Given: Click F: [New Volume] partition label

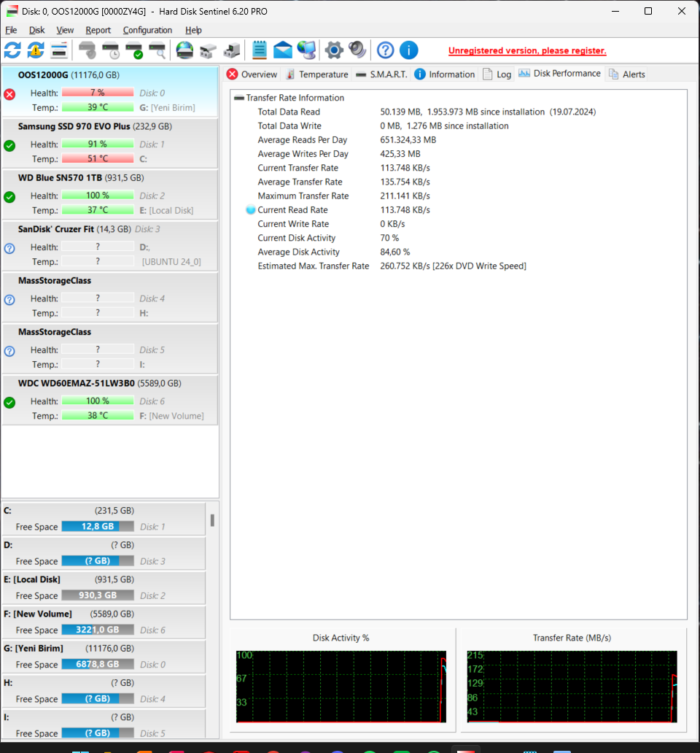Looking at the screenshot, I should coord(38,614).
